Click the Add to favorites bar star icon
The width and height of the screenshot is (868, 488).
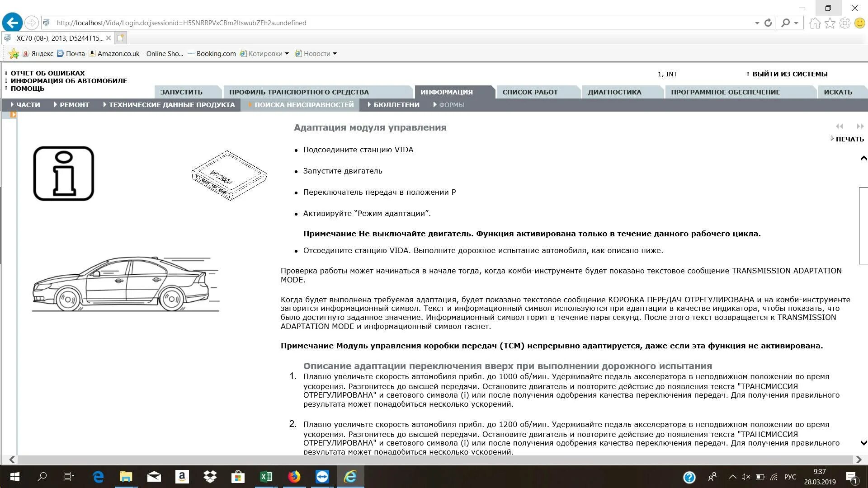(x=14, y=54)
